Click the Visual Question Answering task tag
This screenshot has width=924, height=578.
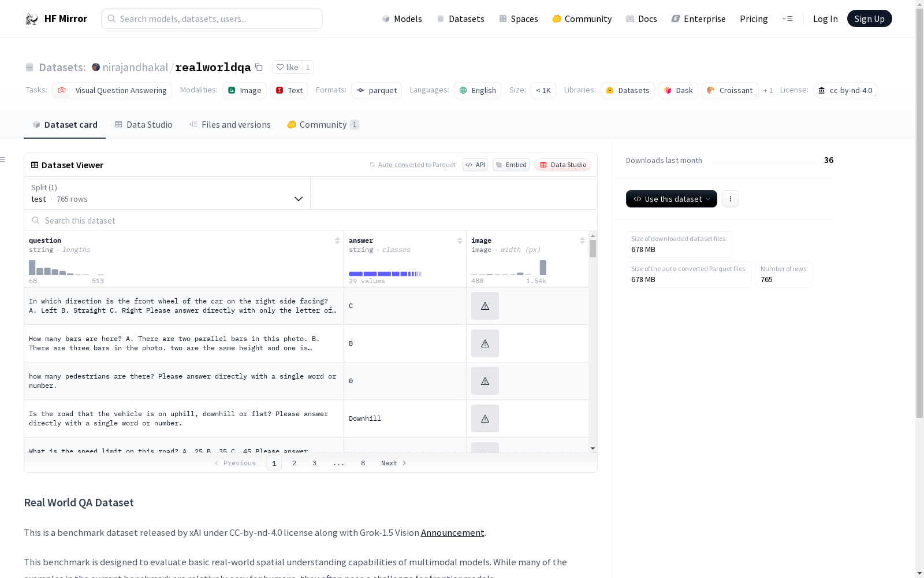pyautogui.click(x=112, y=90)
